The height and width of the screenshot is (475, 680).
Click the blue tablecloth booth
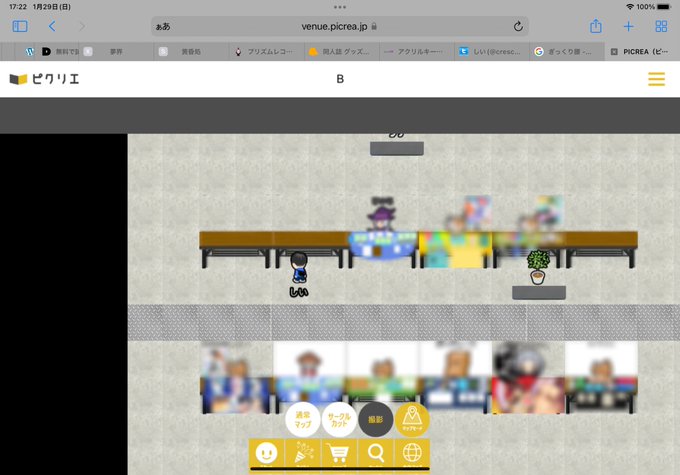tap(382, 246)
